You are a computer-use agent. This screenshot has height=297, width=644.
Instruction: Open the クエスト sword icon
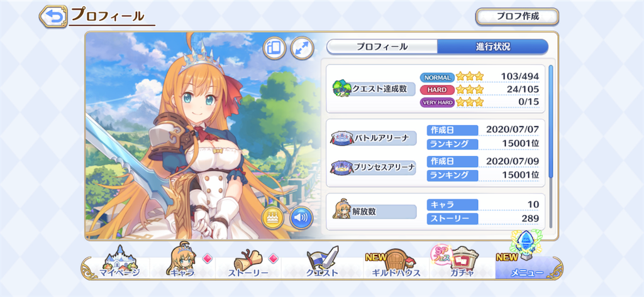click(x=322, y=262)
